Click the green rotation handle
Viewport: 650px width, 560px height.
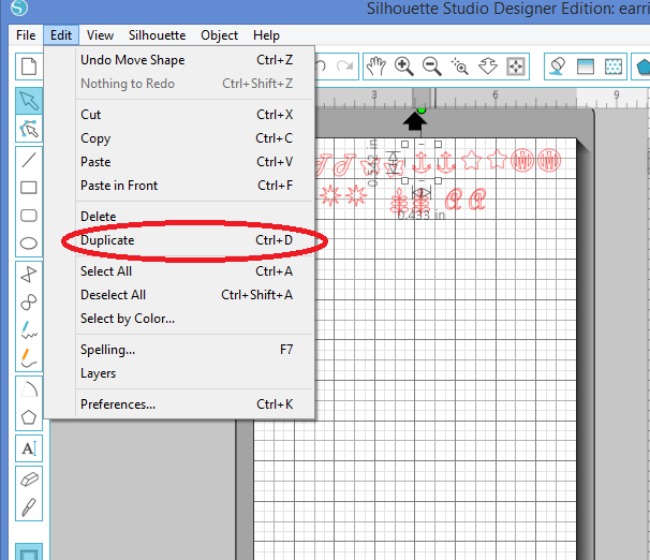pos(421,110)
